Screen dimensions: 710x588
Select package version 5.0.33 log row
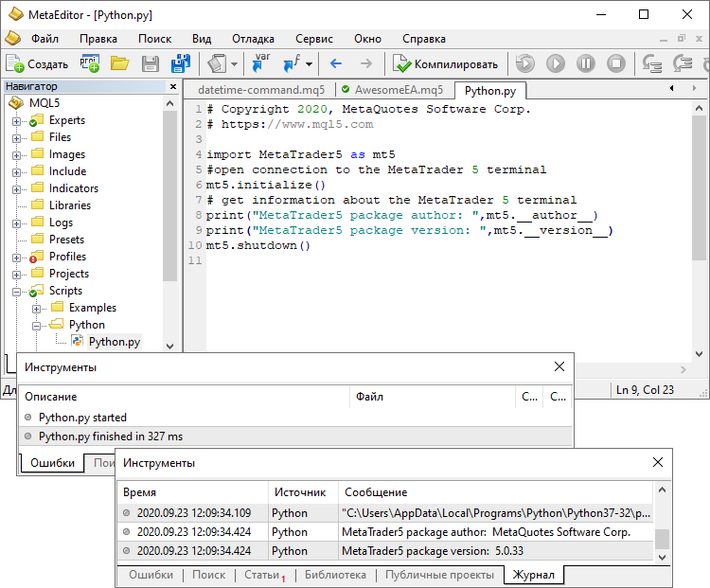(x=385, y=551)
